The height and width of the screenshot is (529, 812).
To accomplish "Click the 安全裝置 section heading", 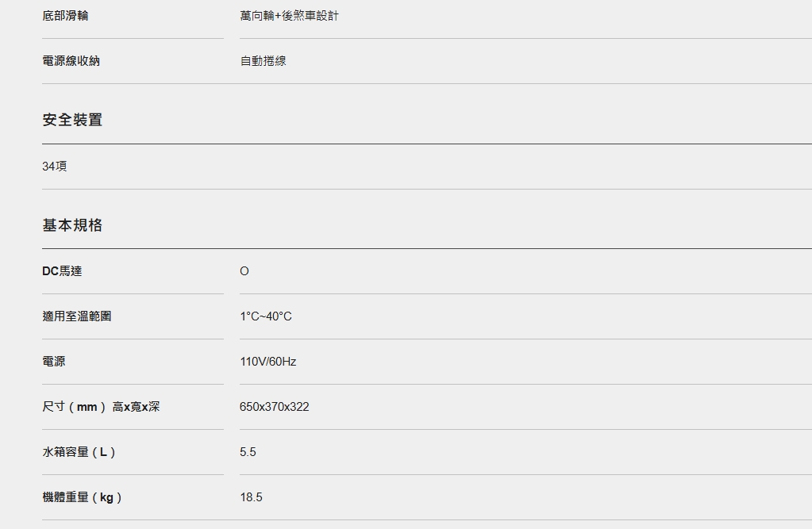I will click(x=72, y=120).
